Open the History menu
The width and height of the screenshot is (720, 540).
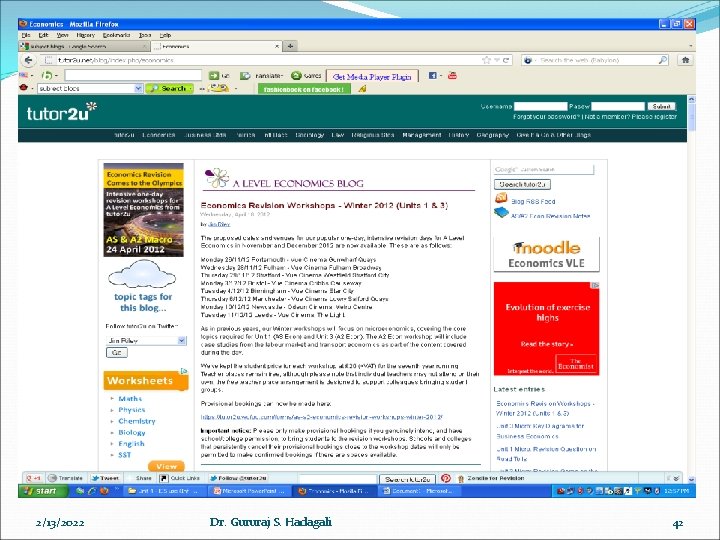click(x=85, y=35)
